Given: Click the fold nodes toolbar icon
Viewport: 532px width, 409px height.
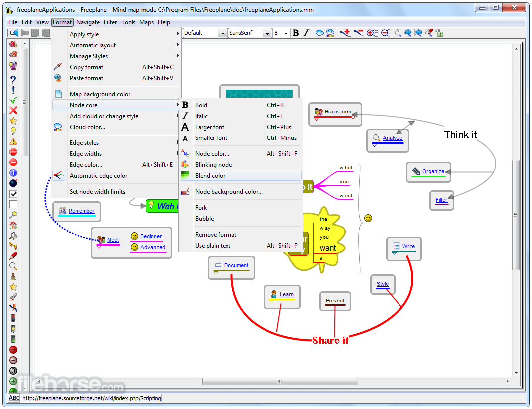Looking at the screenshot, I should [x=385, y=33].
